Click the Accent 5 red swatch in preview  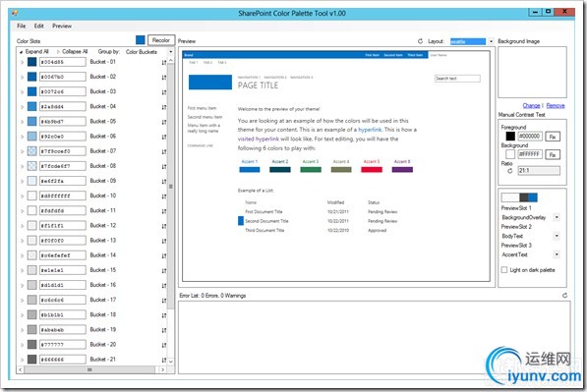tap(372, 169)
